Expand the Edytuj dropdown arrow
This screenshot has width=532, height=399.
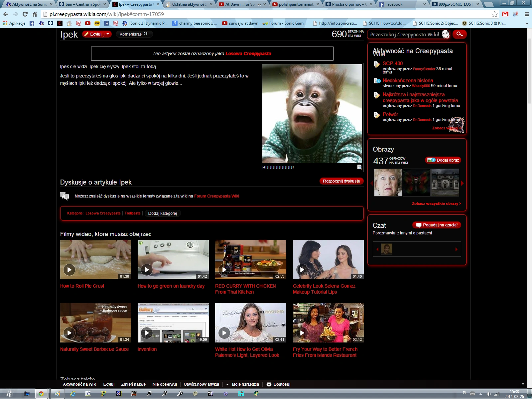108,34
